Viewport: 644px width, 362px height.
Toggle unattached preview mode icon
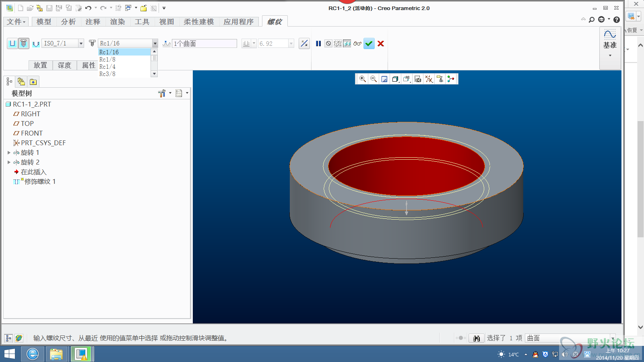pos(338,43)
